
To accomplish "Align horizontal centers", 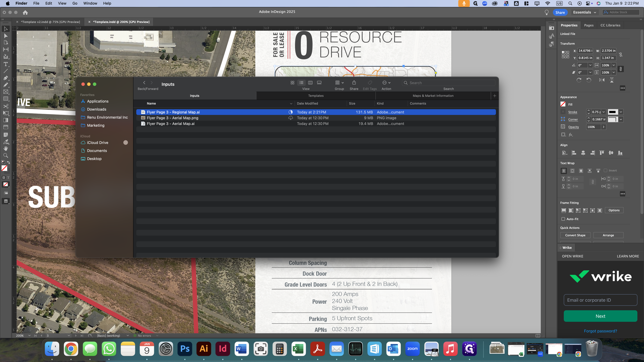I will (x=583, y=153).
